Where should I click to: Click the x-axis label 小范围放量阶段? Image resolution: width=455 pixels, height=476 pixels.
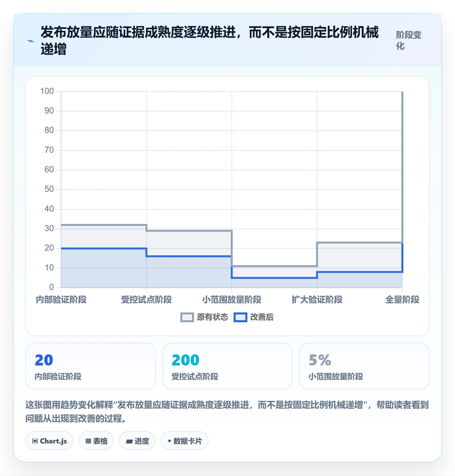[232, 299]
